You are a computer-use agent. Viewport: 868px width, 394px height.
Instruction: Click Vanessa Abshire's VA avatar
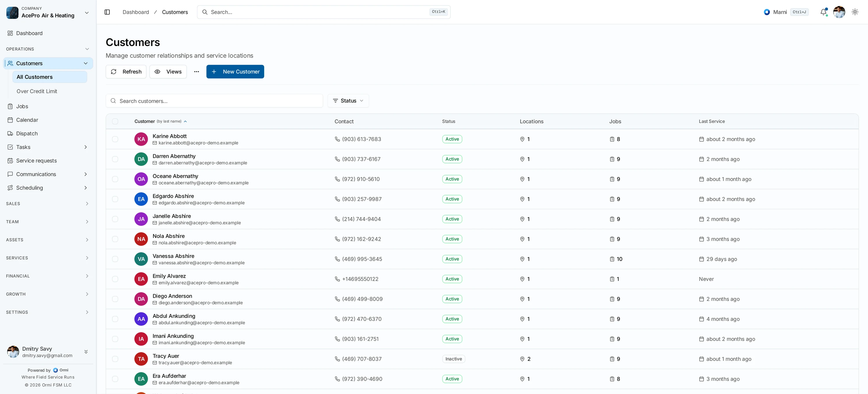click(x=141, y=259)
